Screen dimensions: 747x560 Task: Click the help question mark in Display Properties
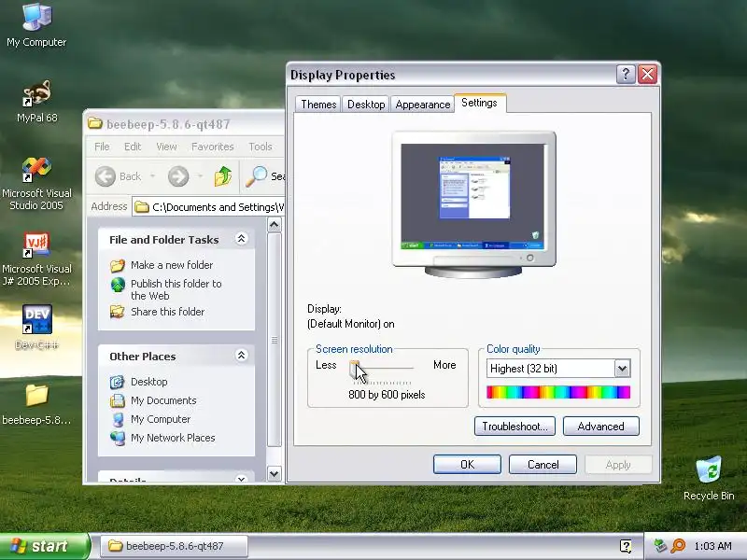(626, 75)
